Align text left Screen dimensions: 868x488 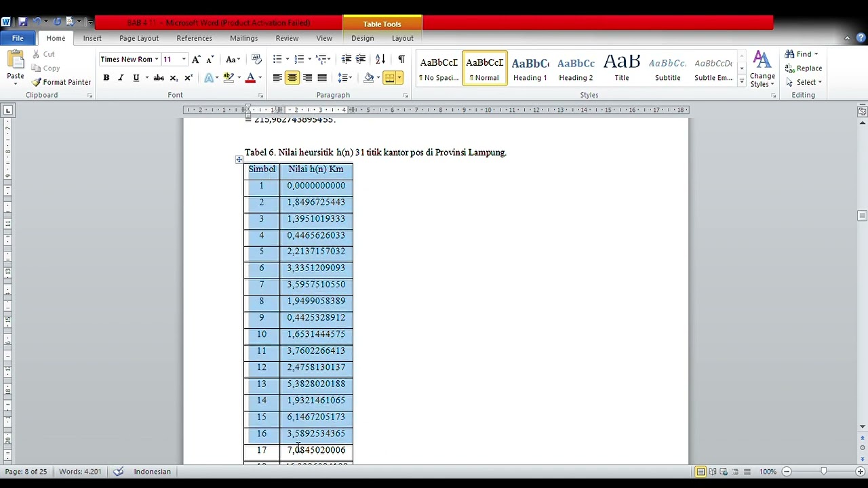pos(277,78)
